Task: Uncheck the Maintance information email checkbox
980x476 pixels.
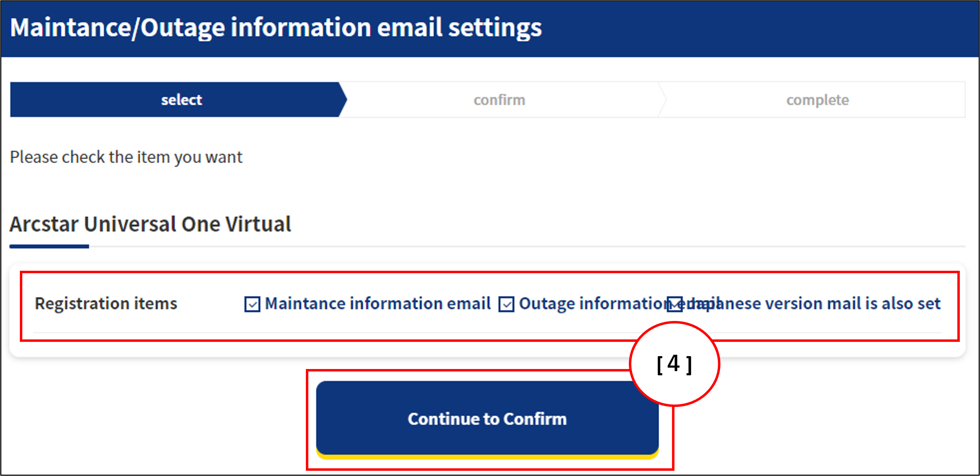Action: click(252, 305)
